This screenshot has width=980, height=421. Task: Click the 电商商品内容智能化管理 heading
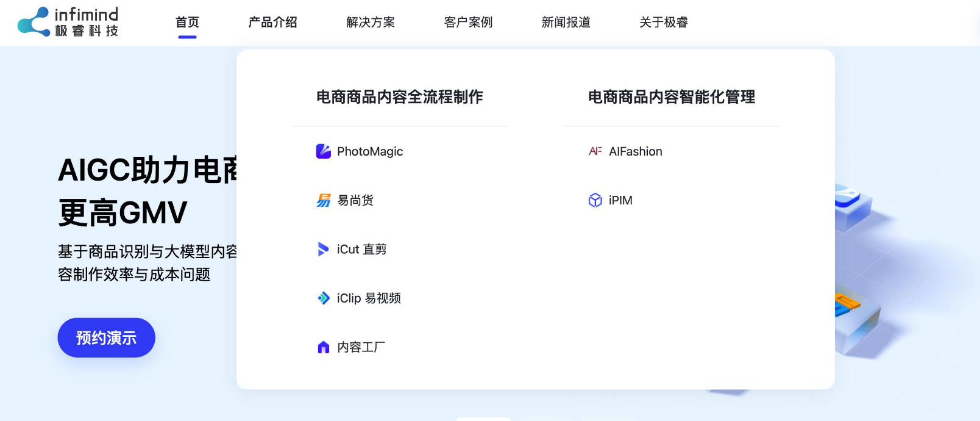(672, 97)
